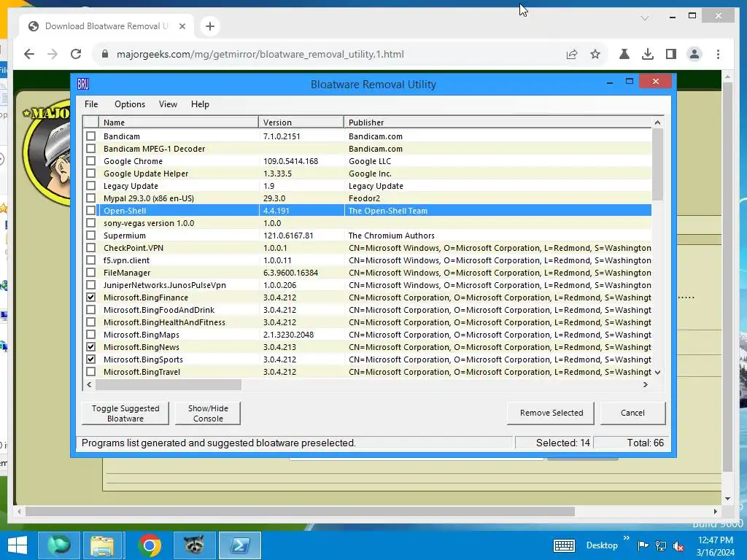Open Chrome Labs flask icon

pos(624,54)
